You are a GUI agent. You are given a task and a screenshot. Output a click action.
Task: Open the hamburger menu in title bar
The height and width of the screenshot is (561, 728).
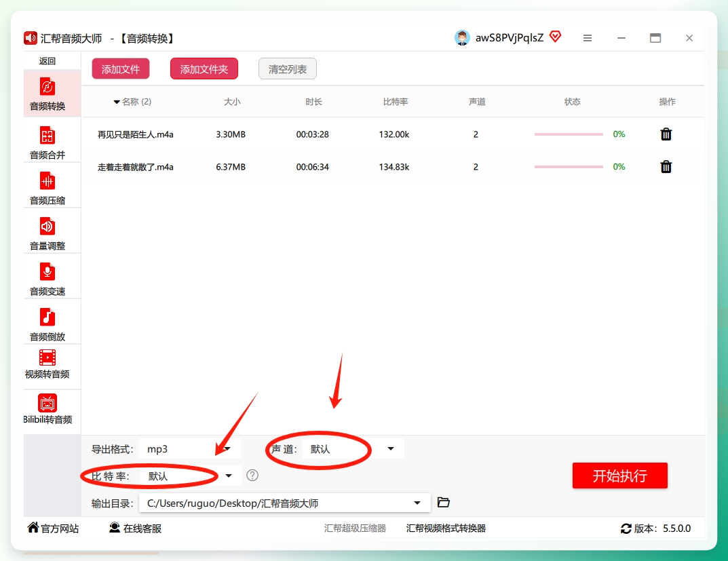tap(588, 38)
